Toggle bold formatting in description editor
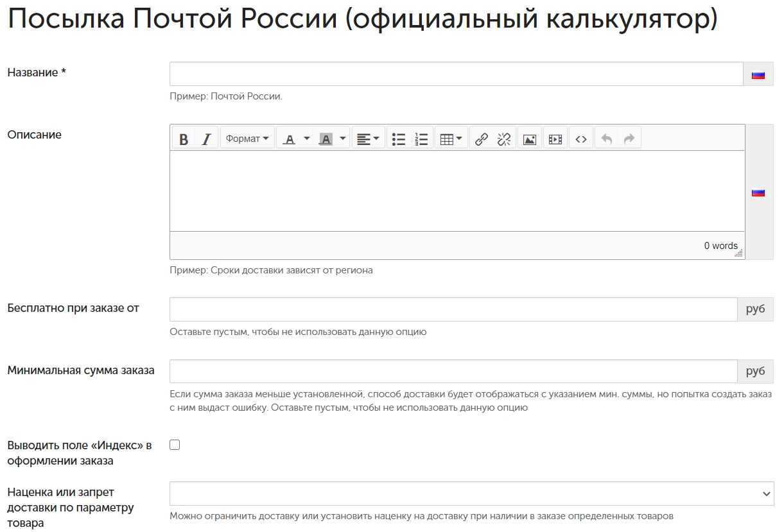This screenshot has width=784, height=532. [x=184, y=139]
